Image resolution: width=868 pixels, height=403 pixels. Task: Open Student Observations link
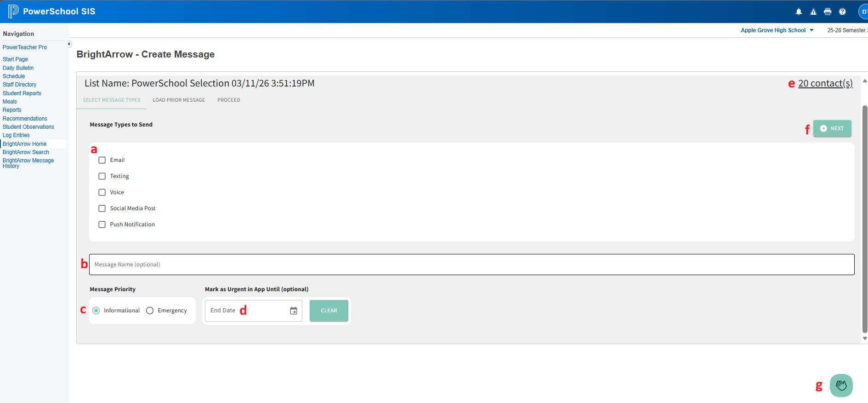[x=28, y=127]
